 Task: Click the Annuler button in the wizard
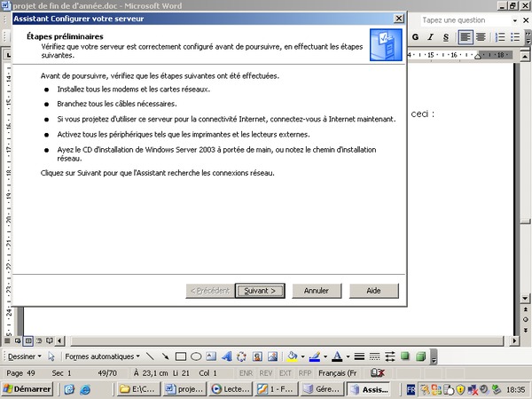[317, 291]
